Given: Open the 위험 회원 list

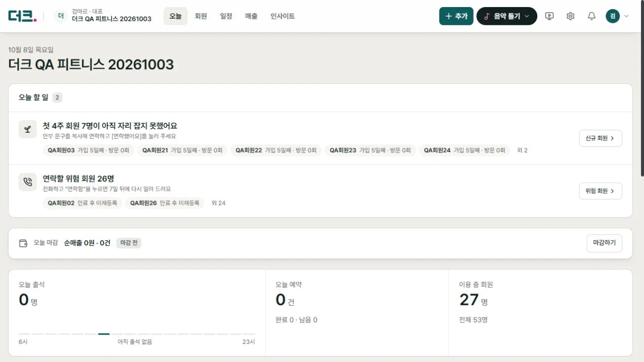Looking at the screenshot, I should point(601,191).
